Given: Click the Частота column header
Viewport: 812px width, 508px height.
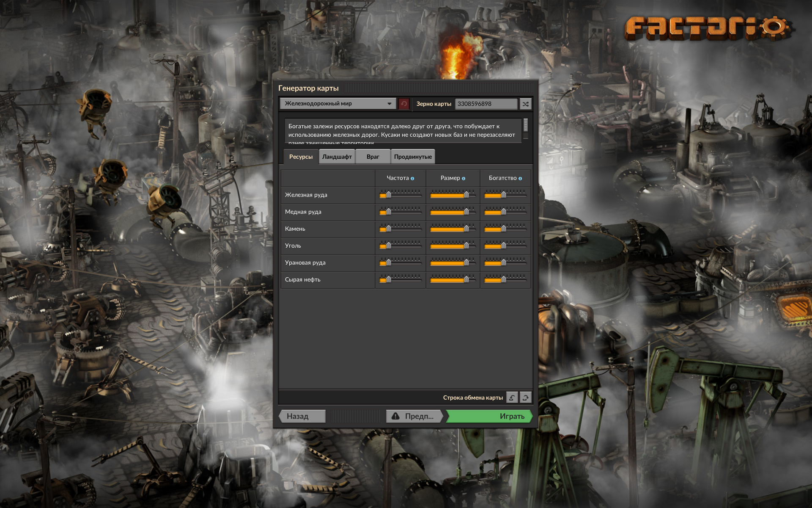Looking at the screenshot, I should click(398, 178).
